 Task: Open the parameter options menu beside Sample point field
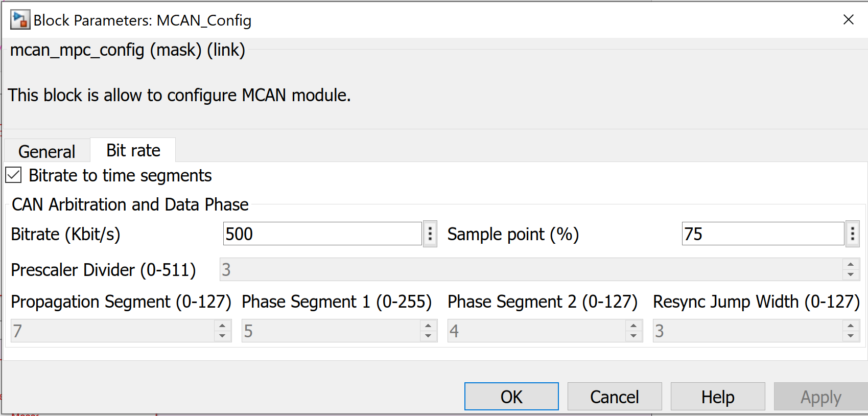pos(853,234)
